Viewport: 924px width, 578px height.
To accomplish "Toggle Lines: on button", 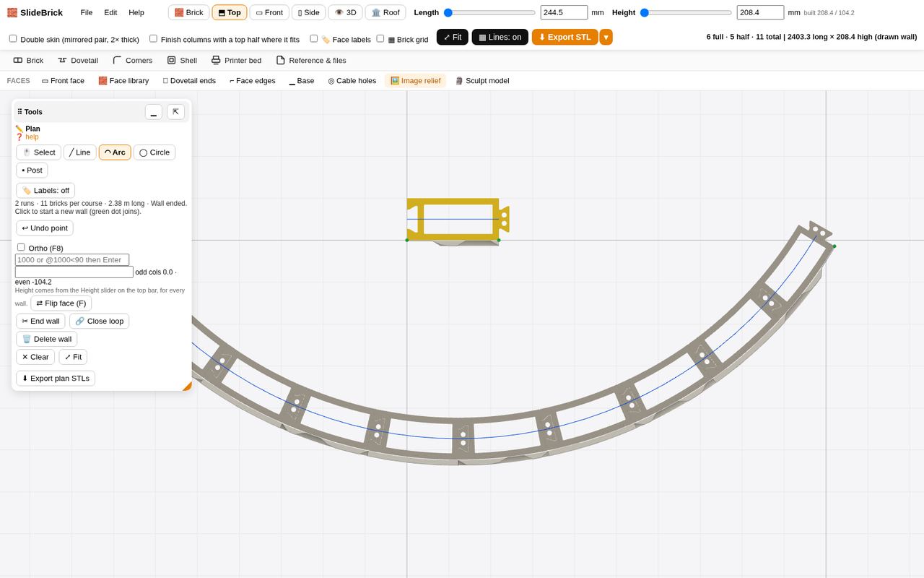I will click(x=500, y=37).
